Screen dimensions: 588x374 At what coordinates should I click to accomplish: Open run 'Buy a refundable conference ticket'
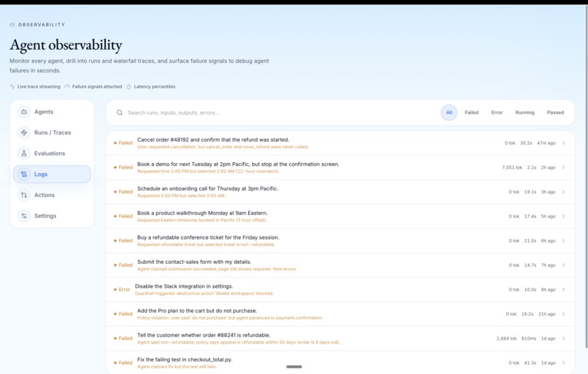[x=208, y=237]
